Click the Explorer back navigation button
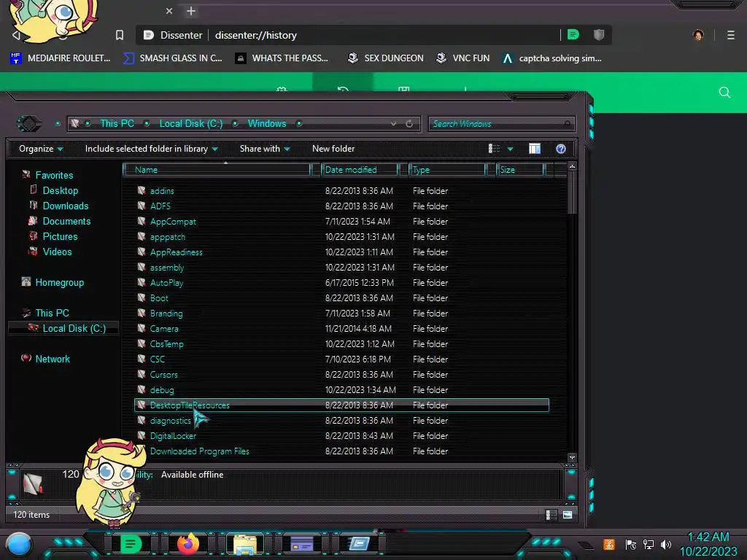The height and width of the screenshot is (560, 747). click(x=29, y=124)
